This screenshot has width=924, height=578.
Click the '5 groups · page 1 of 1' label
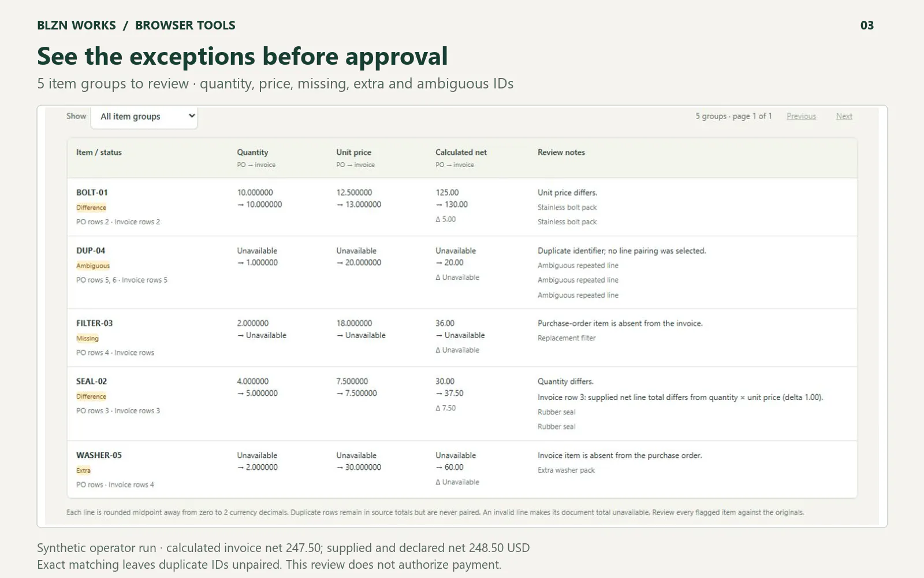(733, 116)
